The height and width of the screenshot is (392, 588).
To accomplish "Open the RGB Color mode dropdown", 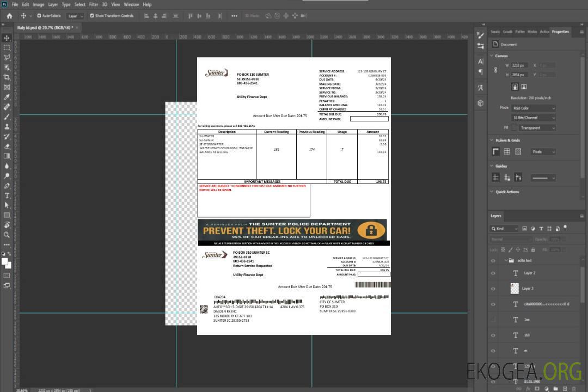I will click(534, 108).
